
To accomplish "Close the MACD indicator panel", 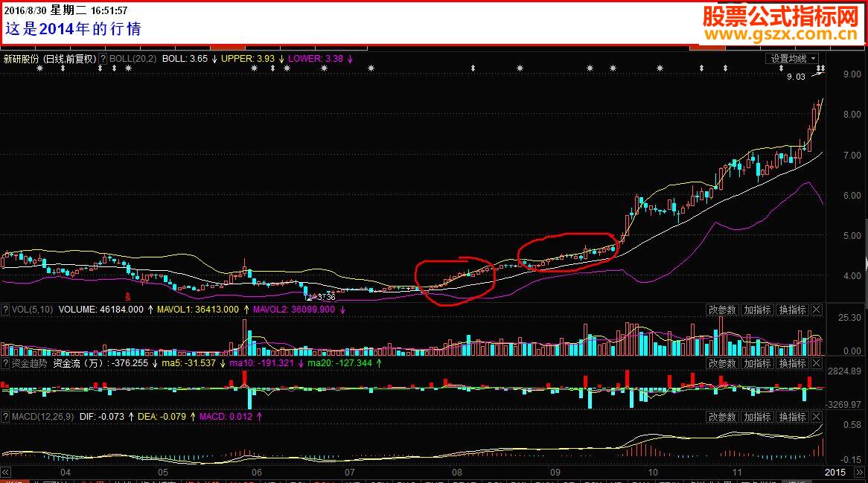I will pyautogui.click(x=817, y=417).
